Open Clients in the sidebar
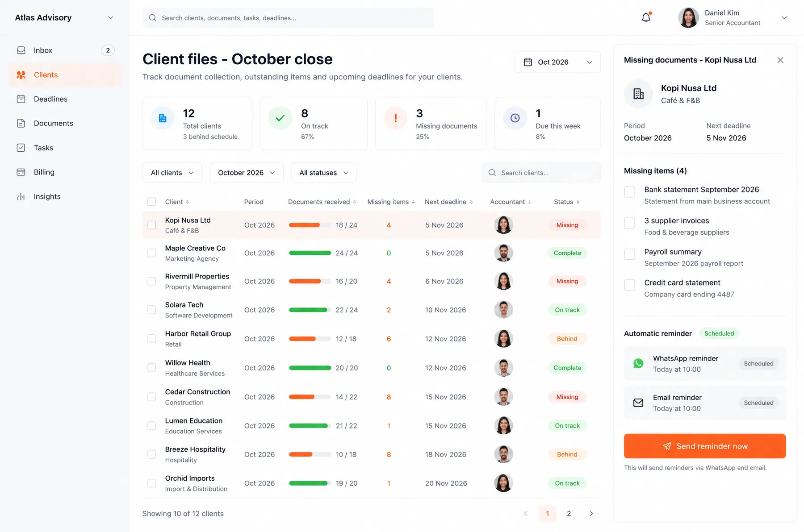The image size is (804, 532). pos(65,75)
